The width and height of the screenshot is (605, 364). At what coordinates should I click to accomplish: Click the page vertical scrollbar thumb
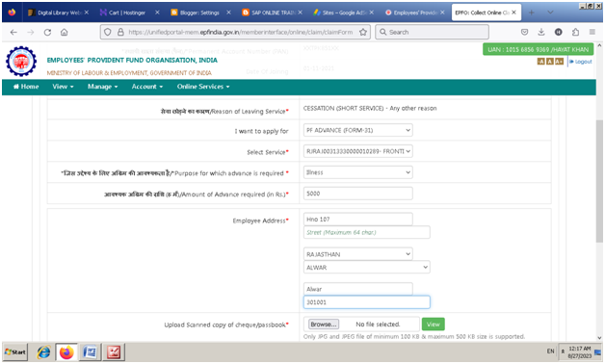[x=599, y=181]
